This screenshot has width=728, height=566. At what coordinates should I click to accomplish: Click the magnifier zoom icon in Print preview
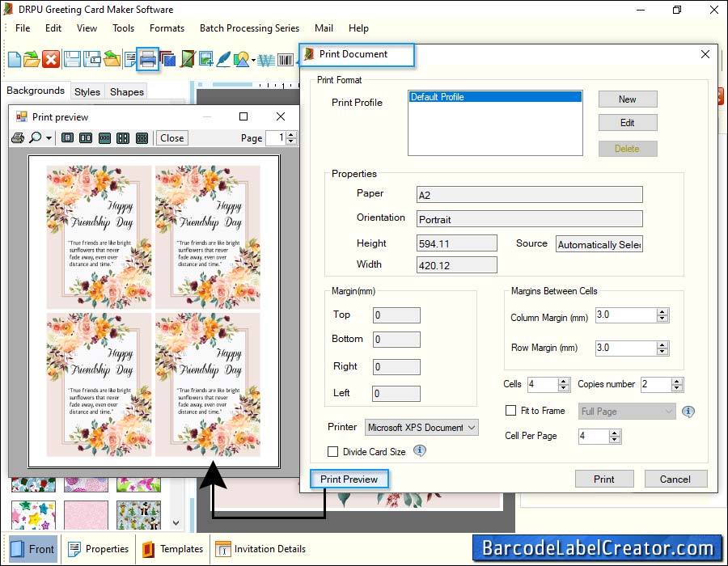point(36,138)
